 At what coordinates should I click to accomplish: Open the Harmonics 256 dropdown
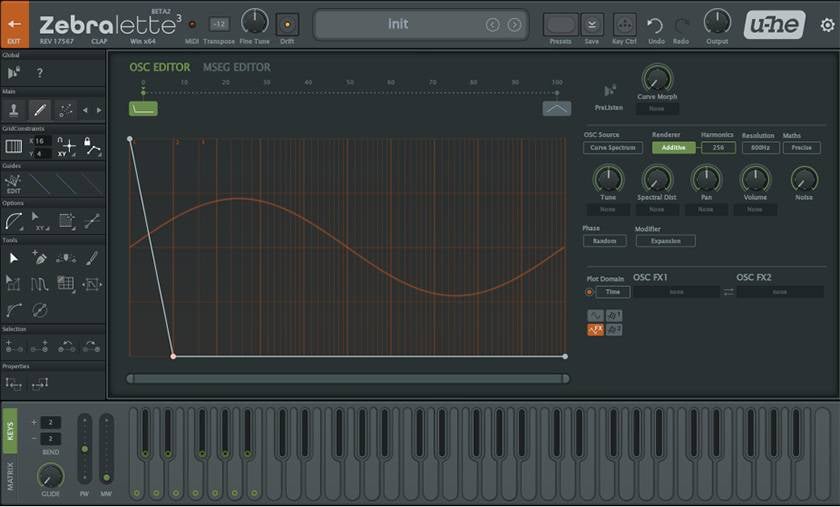click(718, 147)
